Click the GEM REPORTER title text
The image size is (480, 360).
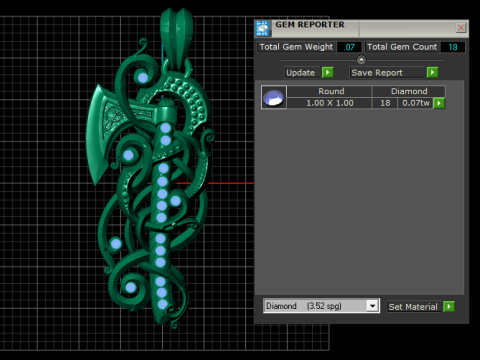tap(310, 25)
